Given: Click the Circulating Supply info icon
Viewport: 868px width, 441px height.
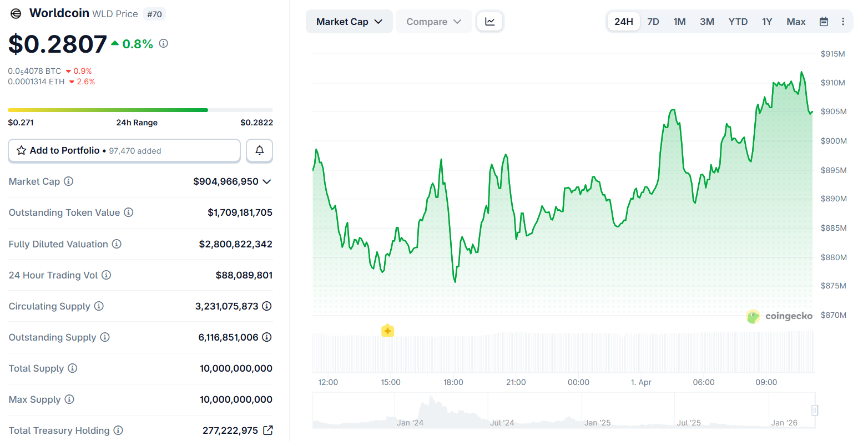Looking at the screenshot, I should [x=98, y=306].
